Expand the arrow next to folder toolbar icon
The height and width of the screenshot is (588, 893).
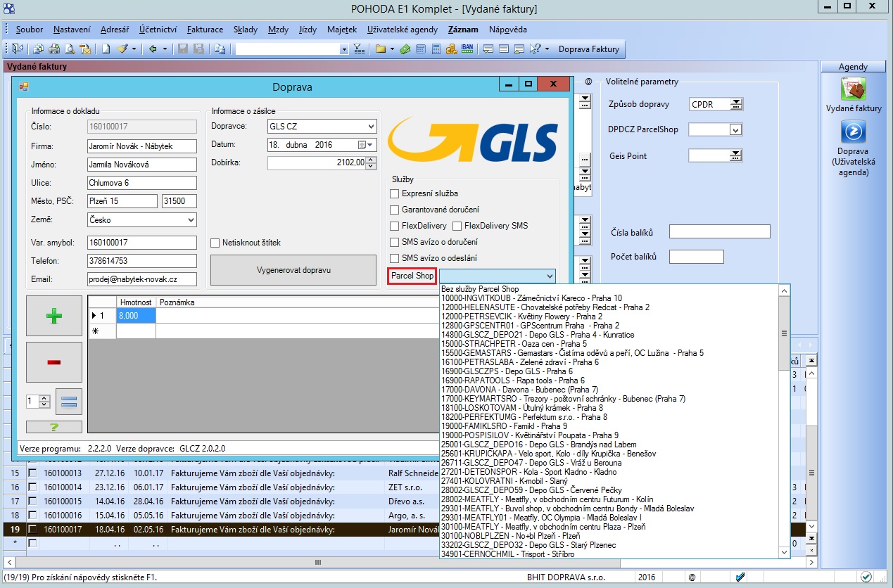[393, 49]
